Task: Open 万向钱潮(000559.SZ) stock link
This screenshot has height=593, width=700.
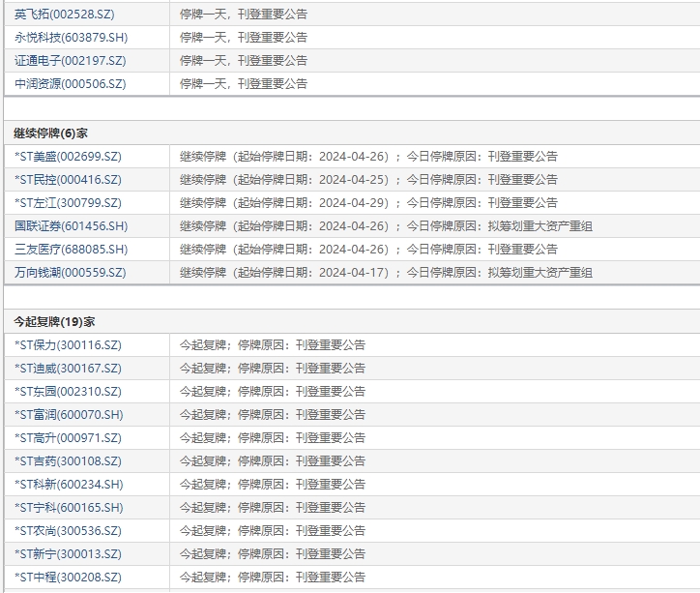Action: (x=70, y=273)
